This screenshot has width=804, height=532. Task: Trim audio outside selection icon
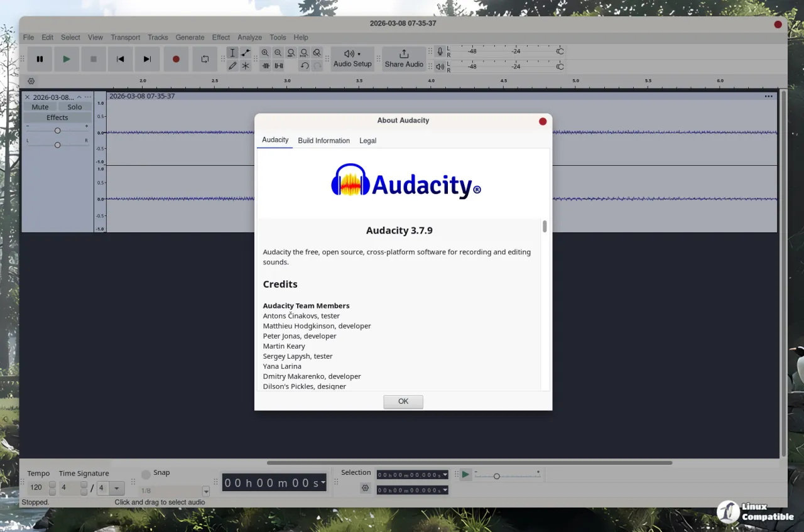click(x=266, y=65)
